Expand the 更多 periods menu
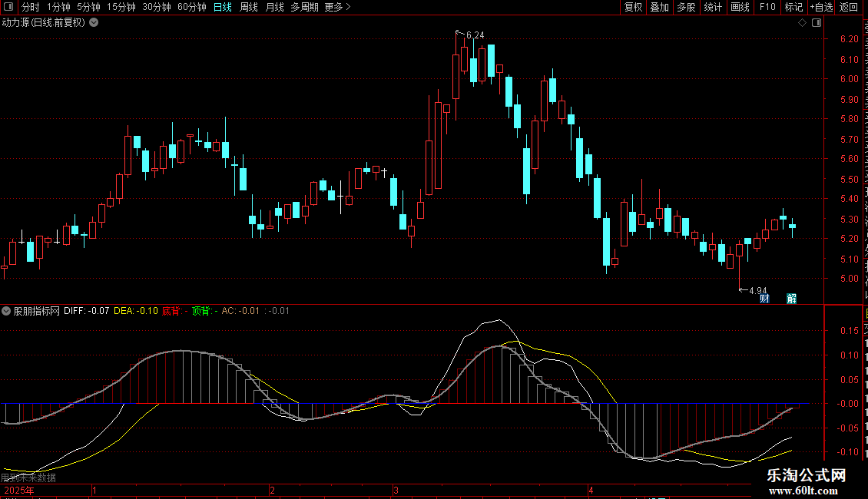 [x=337, y=7]
